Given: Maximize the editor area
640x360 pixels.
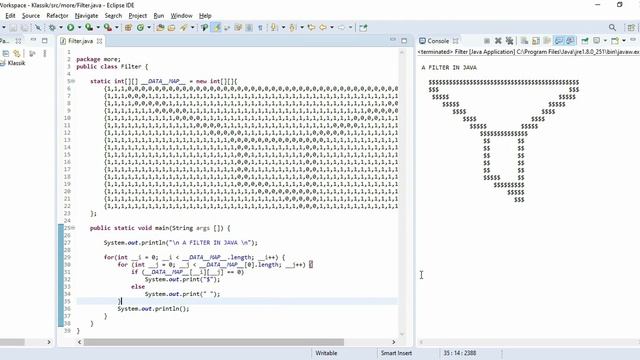Looking at the screenshot, I should tap(404, 40).
